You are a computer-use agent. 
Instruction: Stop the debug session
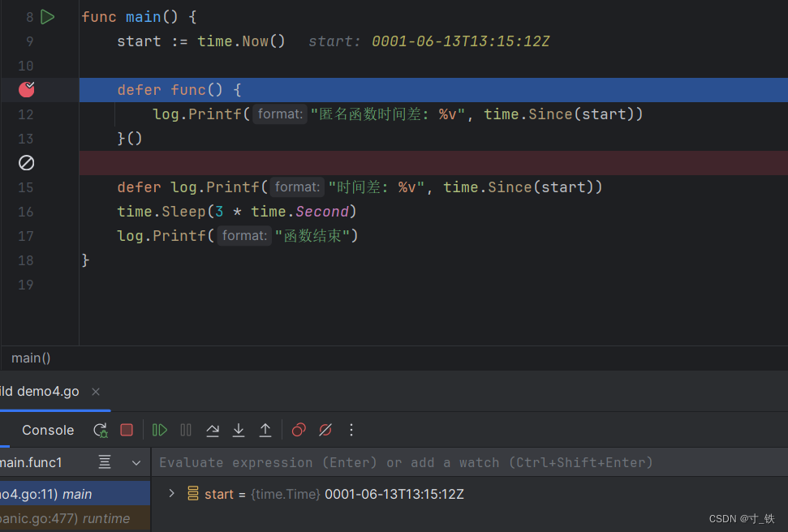127,430
